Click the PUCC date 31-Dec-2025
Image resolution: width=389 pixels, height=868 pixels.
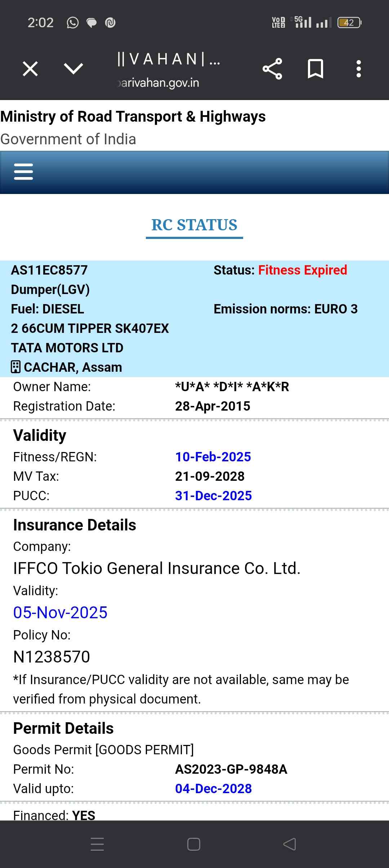(x=213, y=496)
